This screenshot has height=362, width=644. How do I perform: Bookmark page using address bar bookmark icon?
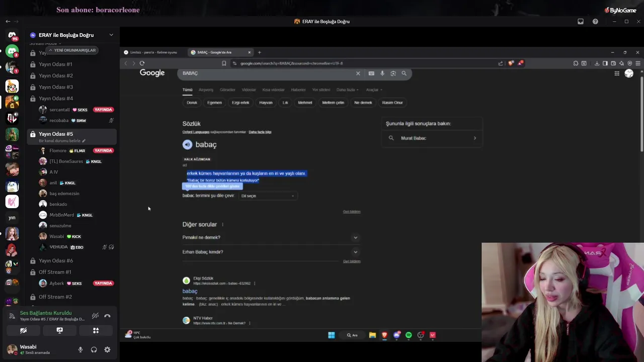pyautogui.click(x=224, y=63)
